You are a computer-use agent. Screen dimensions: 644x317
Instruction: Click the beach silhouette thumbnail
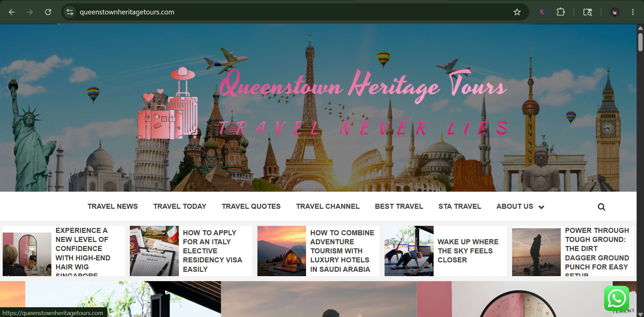536,252
